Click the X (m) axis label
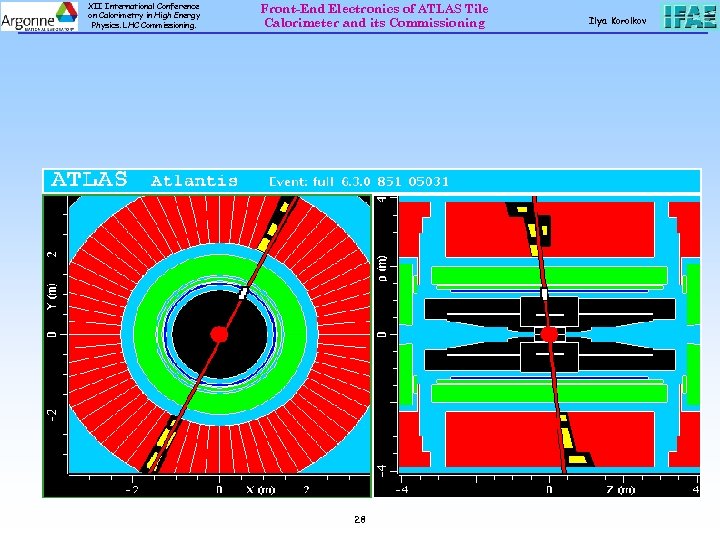 tap(260, 489)
